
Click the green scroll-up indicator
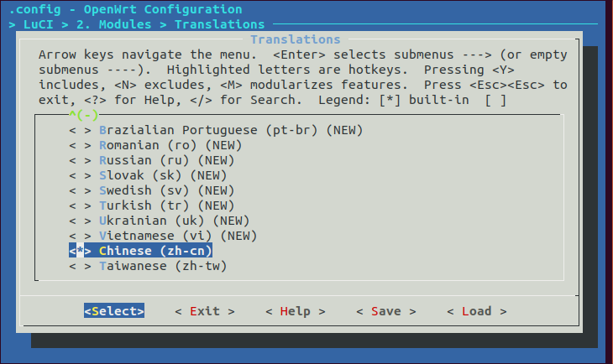tap(84, 115)
